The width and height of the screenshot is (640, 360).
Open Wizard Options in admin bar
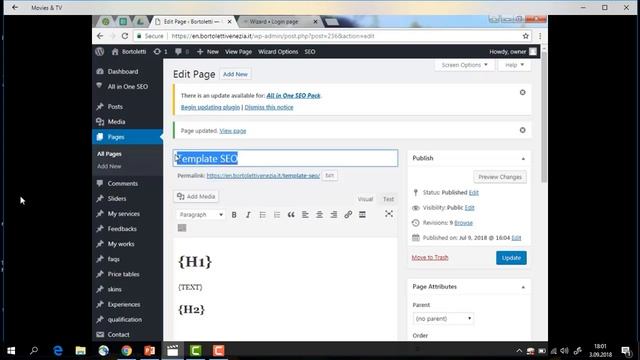[278, 52]
